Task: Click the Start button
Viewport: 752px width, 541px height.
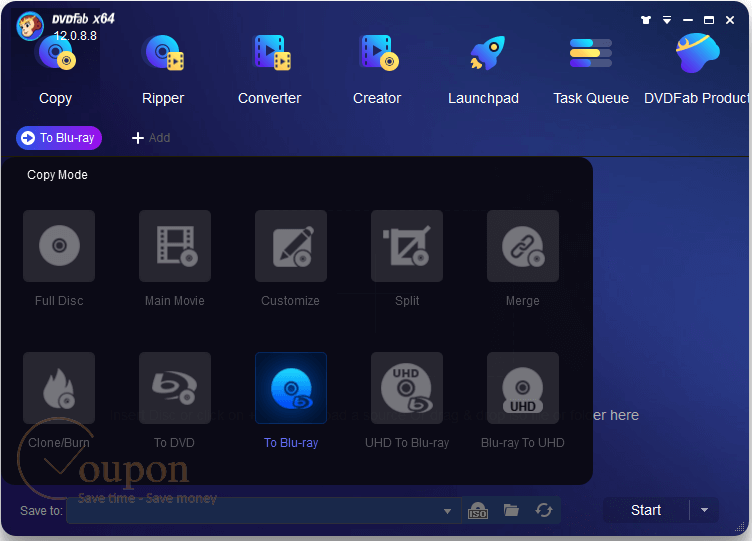Action: click(646, 510)
